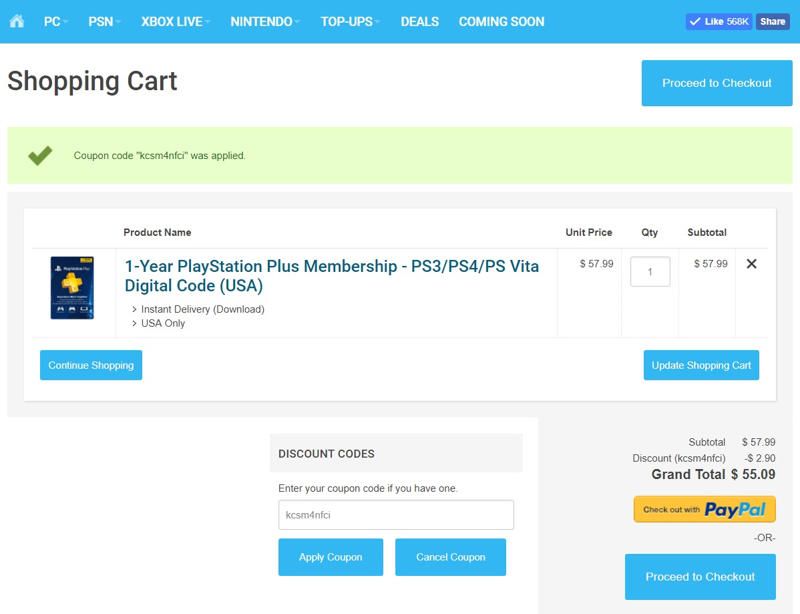This screenshot has height=614, width=800.
Task: Open the DEALS menu item
Action: tap(419, 21)
